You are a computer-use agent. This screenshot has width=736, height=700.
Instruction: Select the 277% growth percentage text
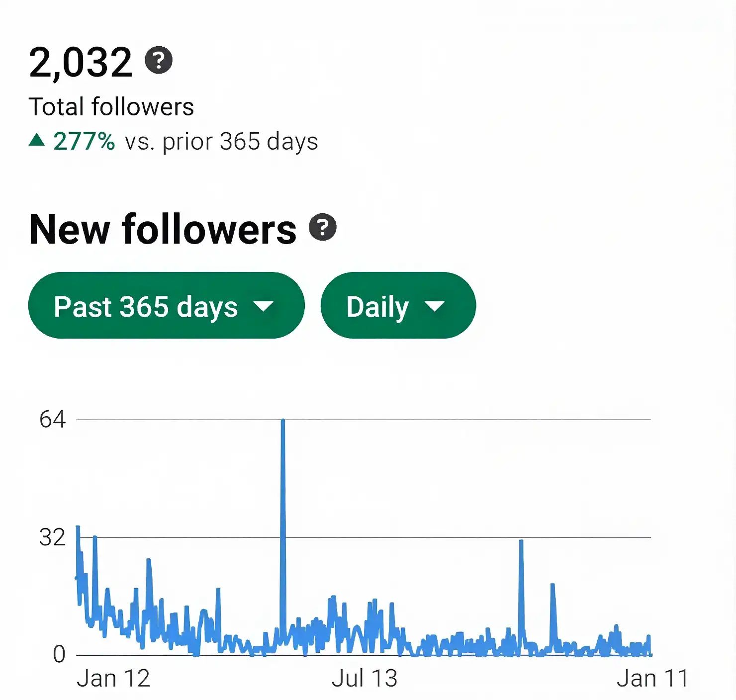(x=84, y=142)
